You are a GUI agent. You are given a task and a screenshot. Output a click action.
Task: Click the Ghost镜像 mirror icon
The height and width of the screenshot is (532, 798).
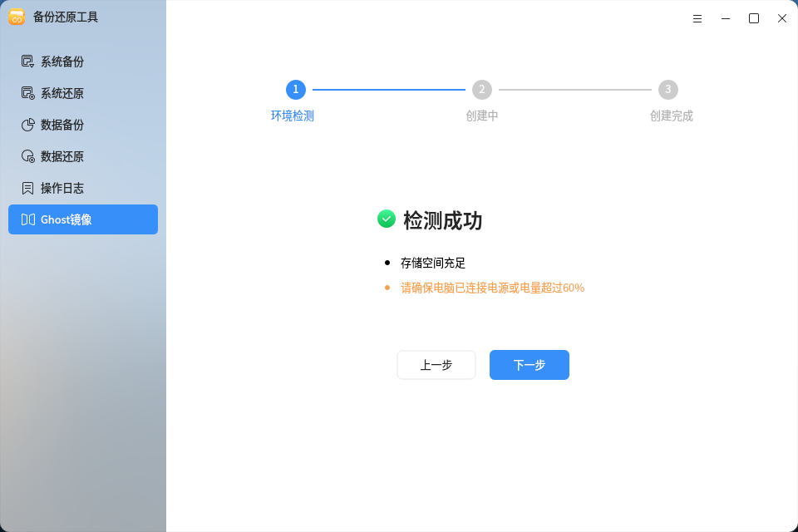[x=27, y=219]
